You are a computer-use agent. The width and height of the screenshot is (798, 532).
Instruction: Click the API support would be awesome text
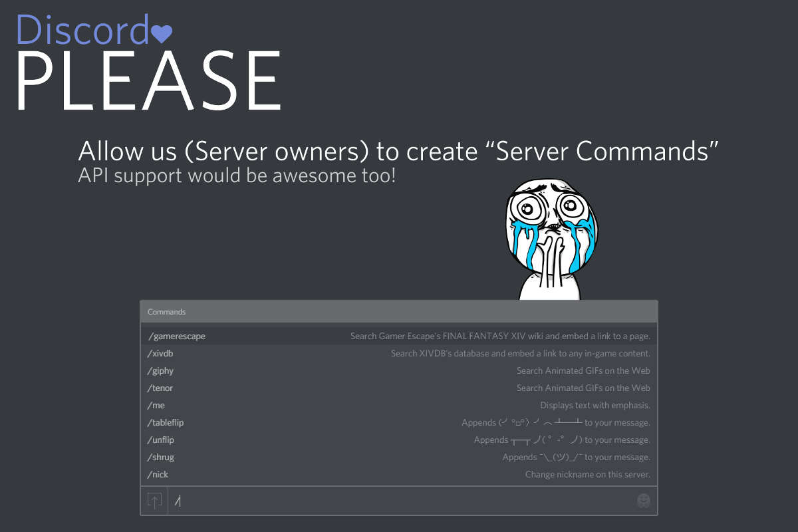pyautogui.click(x=237, y=176)
